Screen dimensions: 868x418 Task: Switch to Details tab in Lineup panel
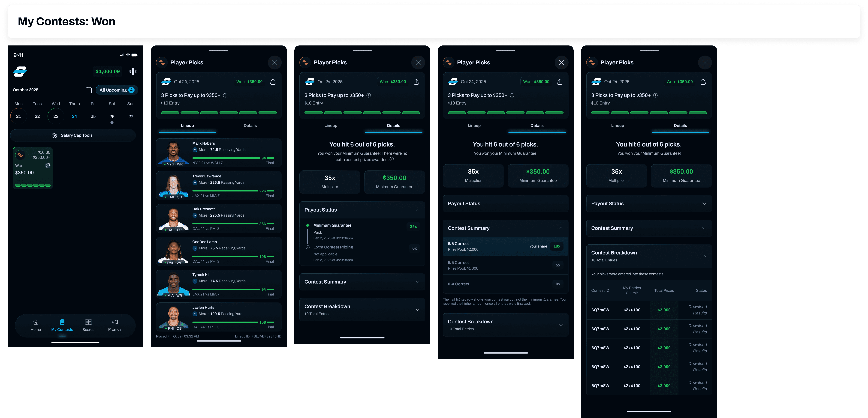coord(250,126)
